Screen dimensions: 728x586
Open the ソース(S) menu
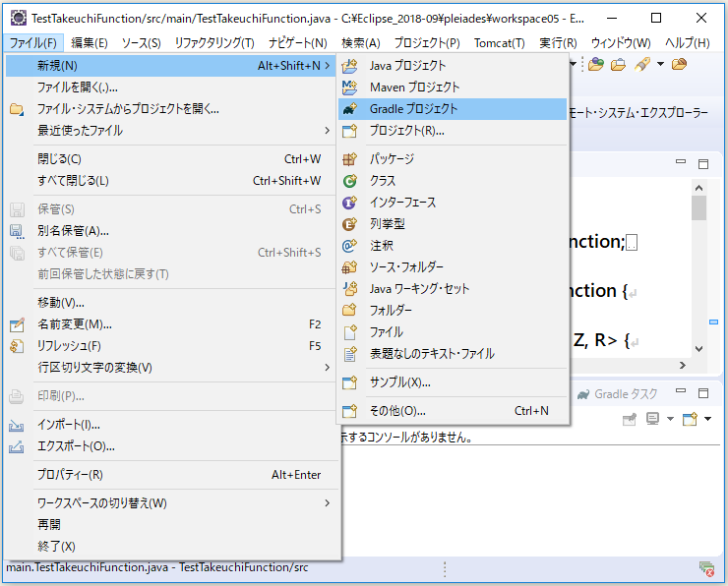141,43
